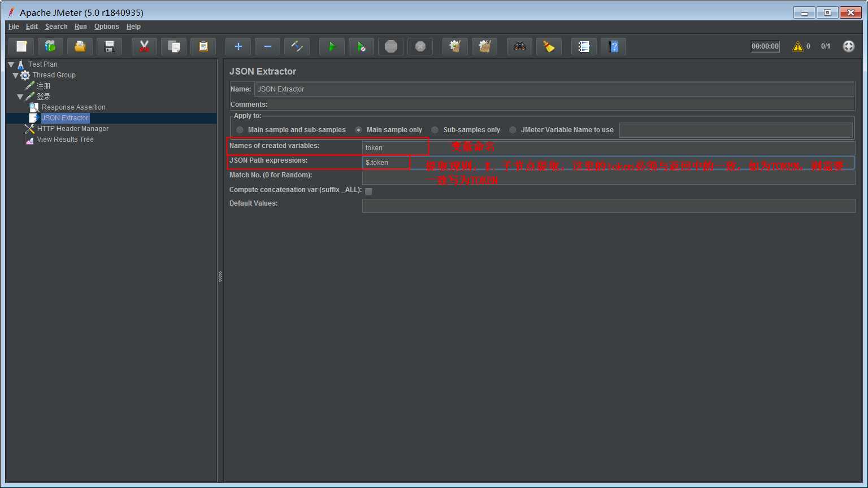
Task: Click the Match No. input field
Action: 609,177
